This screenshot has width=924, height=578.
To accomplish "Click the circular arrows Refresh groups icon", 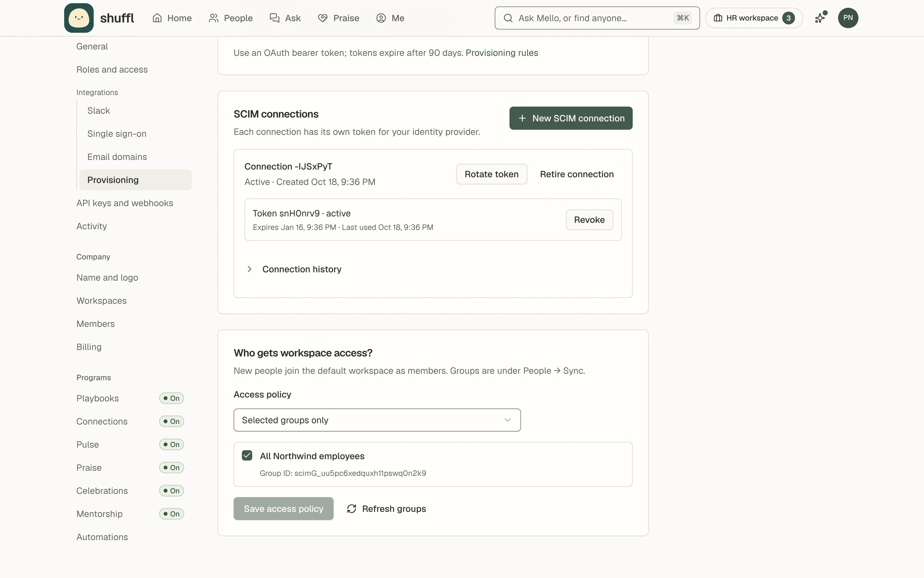I will pyautogui.click(x=351, y=508).
